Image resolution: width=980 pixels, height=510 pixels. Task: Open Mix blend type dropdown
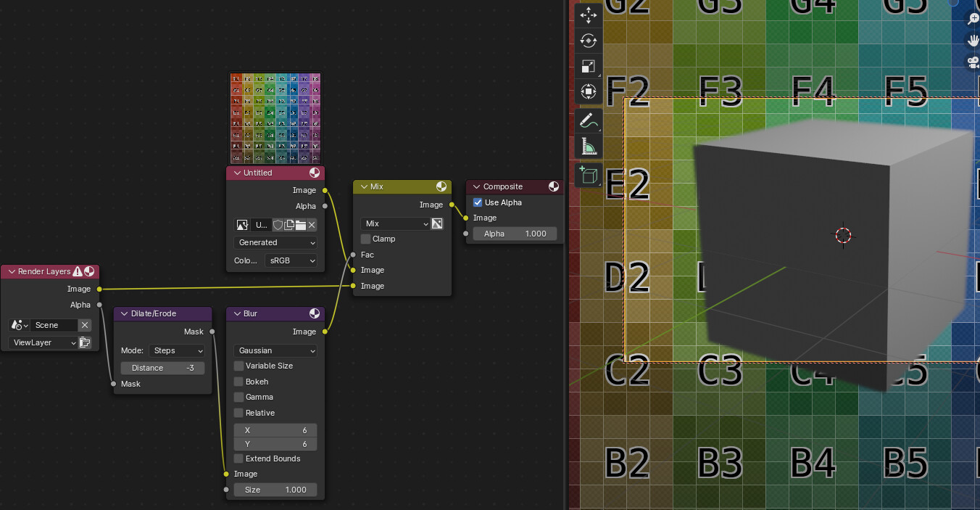click(x=395, y=223)
